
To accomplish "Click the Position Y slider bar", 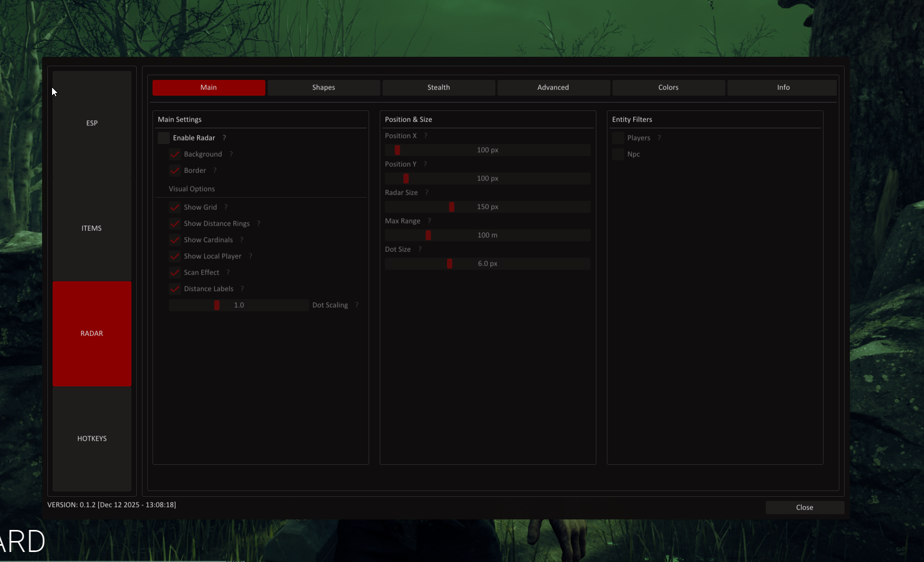I will point(488,178).
